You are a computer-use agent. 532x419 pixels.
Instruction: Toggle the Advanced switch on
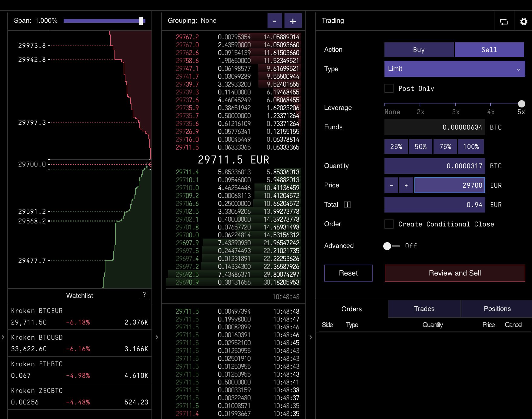pyautogui.click(x=391, y=246)
